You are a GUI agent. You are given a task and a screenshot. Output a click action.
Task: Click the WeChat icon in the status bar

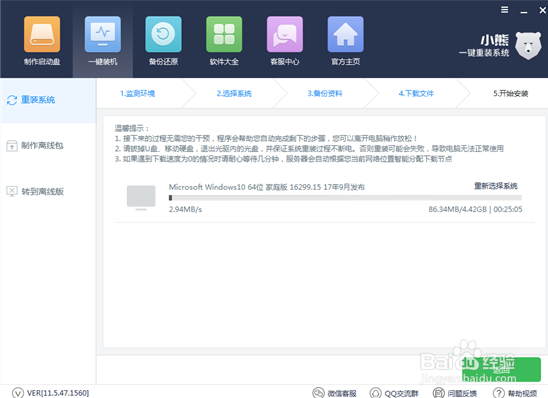click(x=318, y=393)
